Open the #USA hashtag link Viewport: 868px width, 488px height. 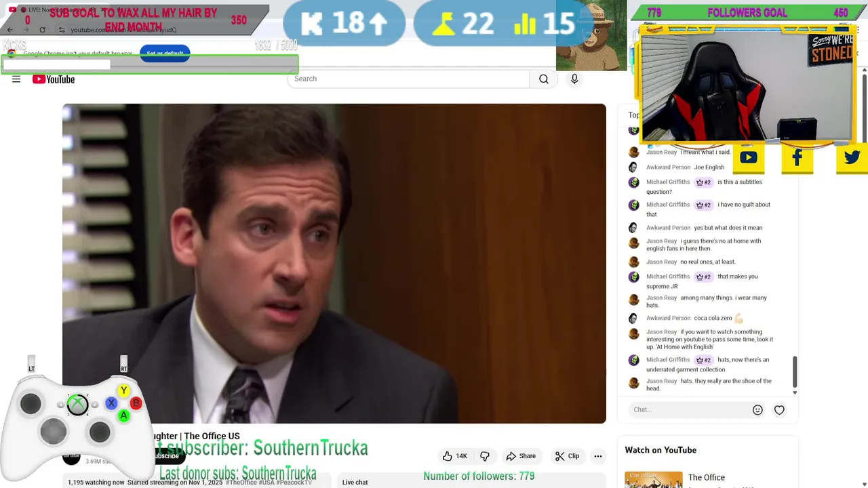point(266,483)
